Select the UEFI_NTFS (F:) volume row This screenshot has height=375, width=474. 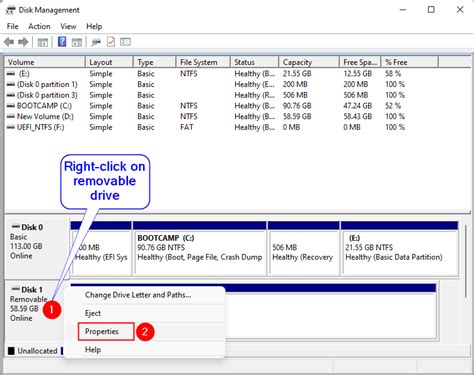point(221,127)
